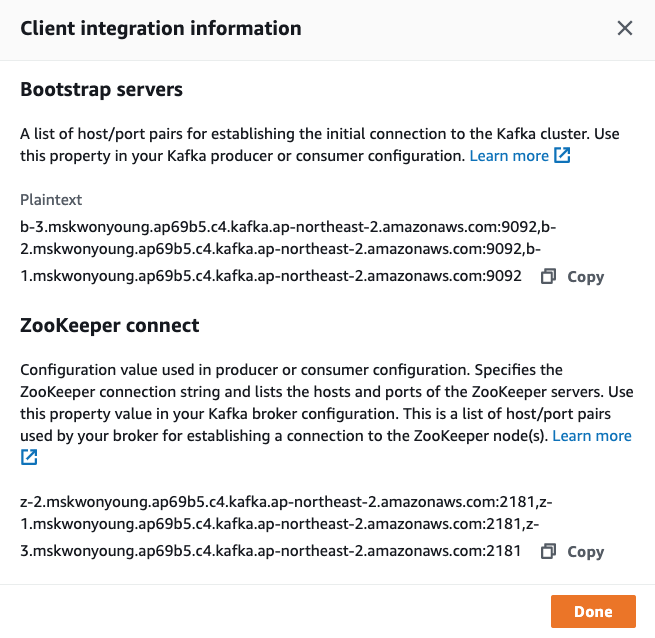
Task: Click the z-3 ZooKeeper address ending 2181
Action: [x=270, y=551]
